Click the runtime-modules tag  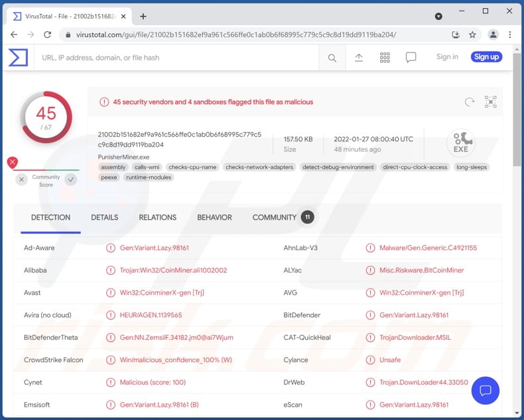click(149, 177)
